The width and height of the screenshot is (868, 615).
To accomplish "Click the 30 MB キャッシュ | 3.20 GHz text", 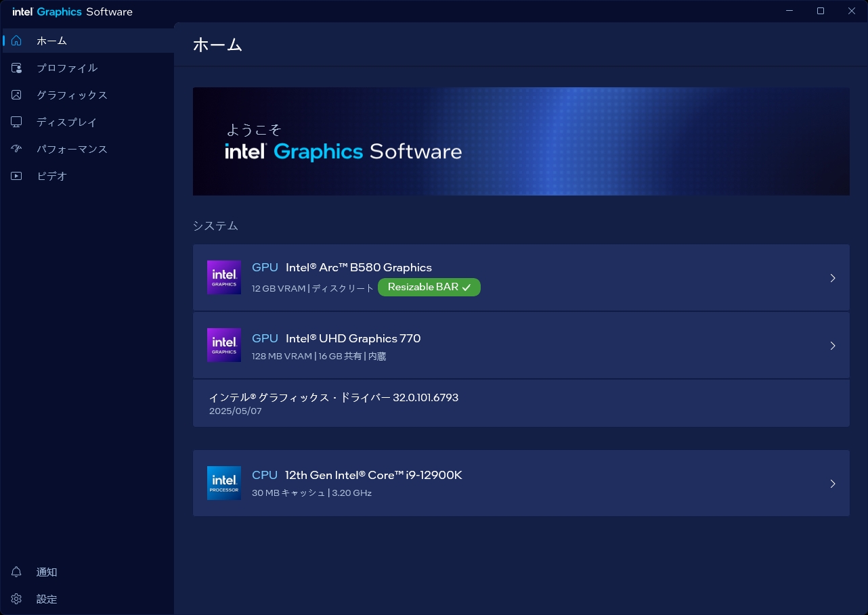I will click(311, 493).
